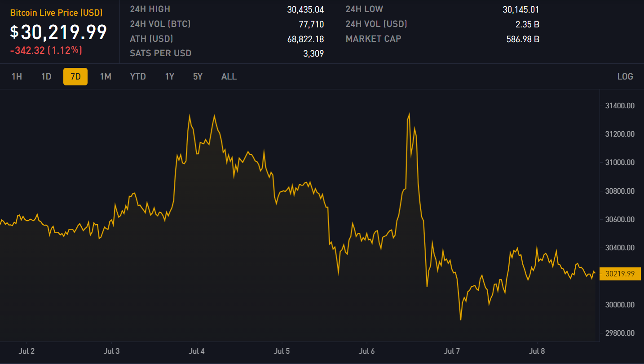
Task: Switch chart to the 1H range
Action: pos(17,76)
